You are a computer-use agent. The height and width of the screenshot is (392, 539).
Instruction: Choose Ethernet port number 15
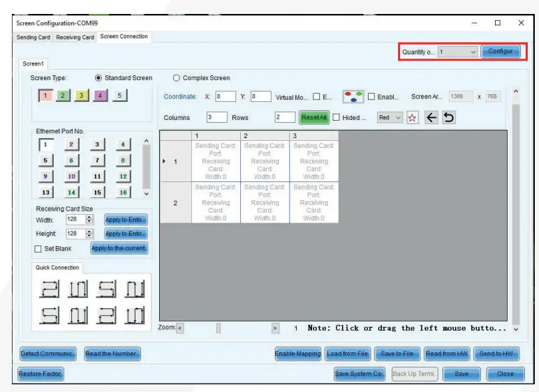(97, 192)
